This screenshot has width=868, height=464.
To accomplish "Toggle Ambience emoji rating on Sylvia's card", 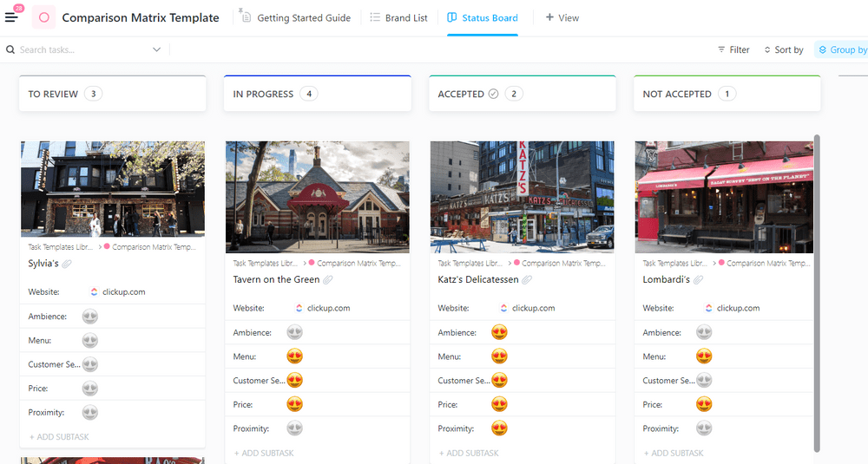I will (89, 317).
